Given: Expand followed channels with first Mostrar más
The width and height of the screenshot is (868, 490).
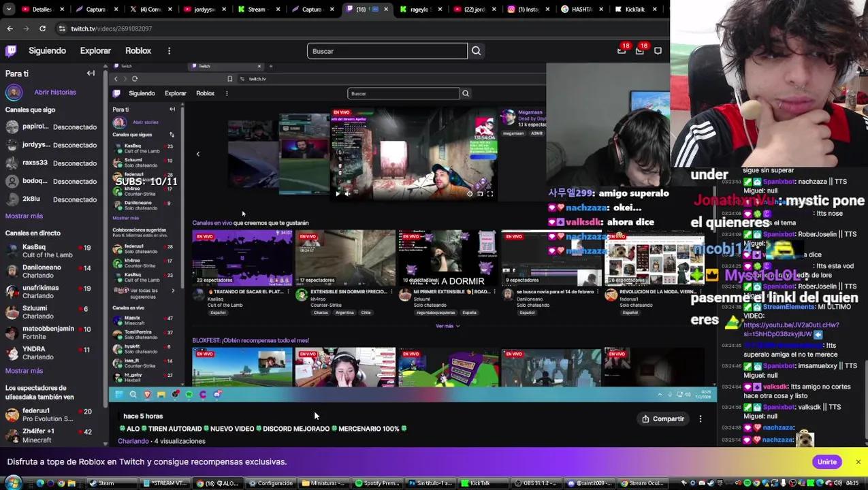Looking at the screenshot, I should tap(24, 216).
